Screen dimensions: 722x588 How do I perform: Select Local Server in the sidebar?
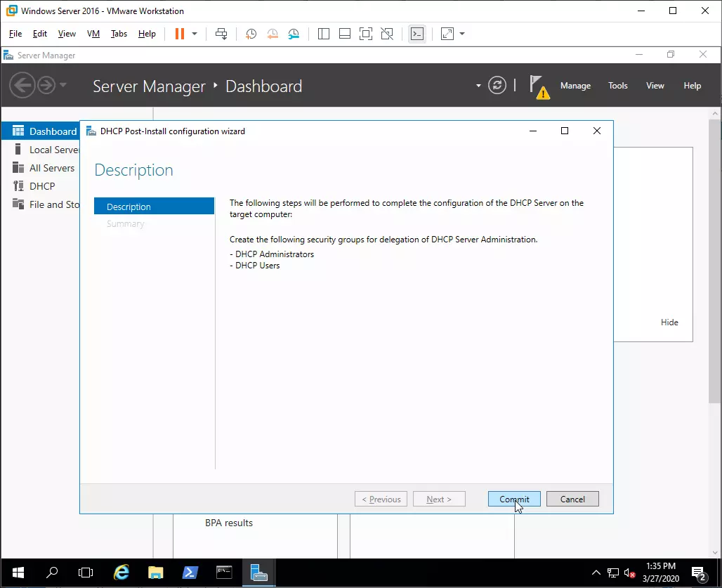coord(41,150)
